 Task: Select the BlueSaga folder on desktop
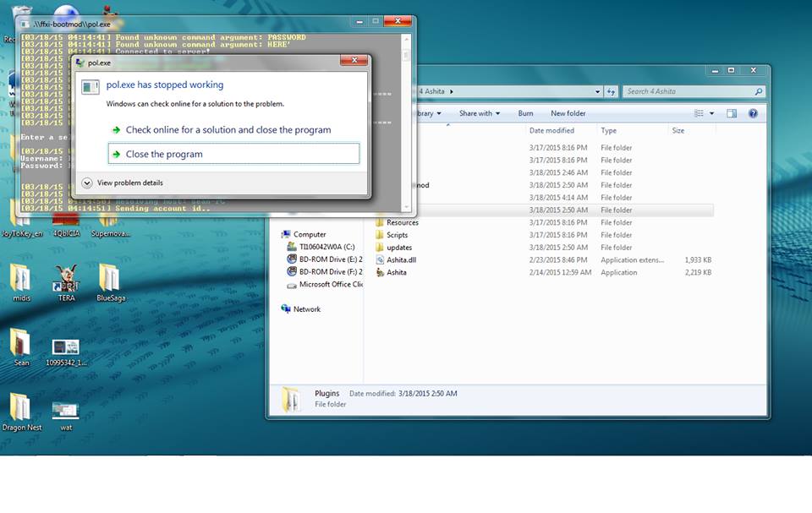[109, 280]
